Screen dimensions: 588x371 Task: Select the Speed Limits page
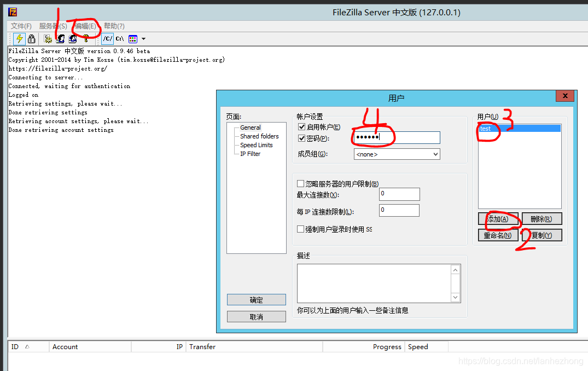coord(256,145)
